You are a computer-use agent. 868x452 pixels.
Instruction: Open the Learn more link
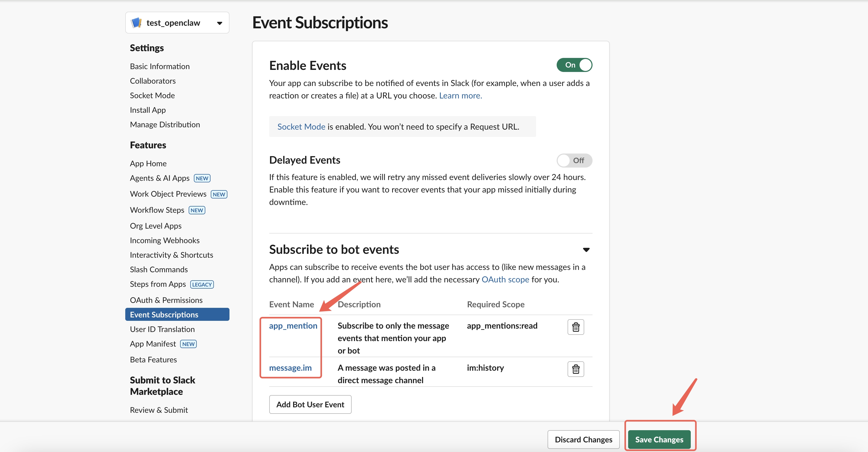coord(460,95)
